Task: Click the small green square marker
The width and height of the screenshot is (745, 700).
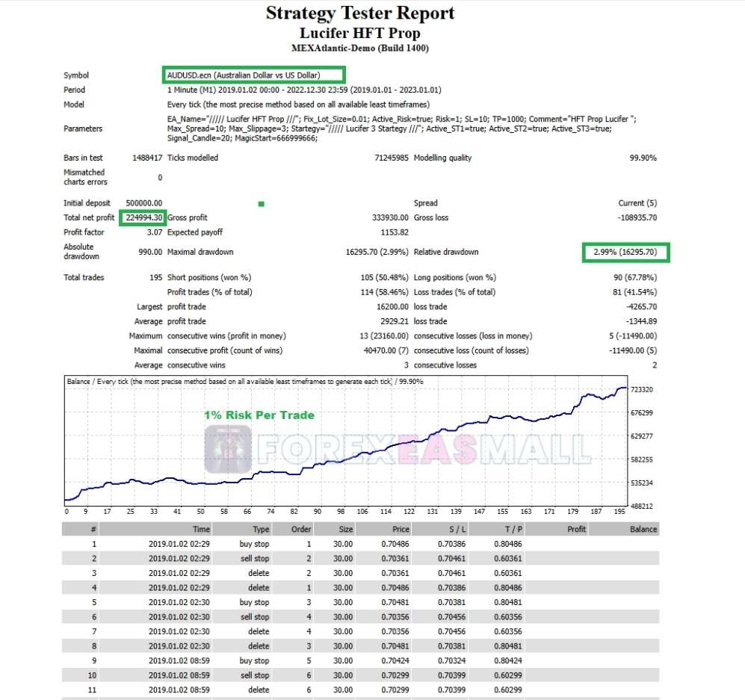Action: [261, 204]
